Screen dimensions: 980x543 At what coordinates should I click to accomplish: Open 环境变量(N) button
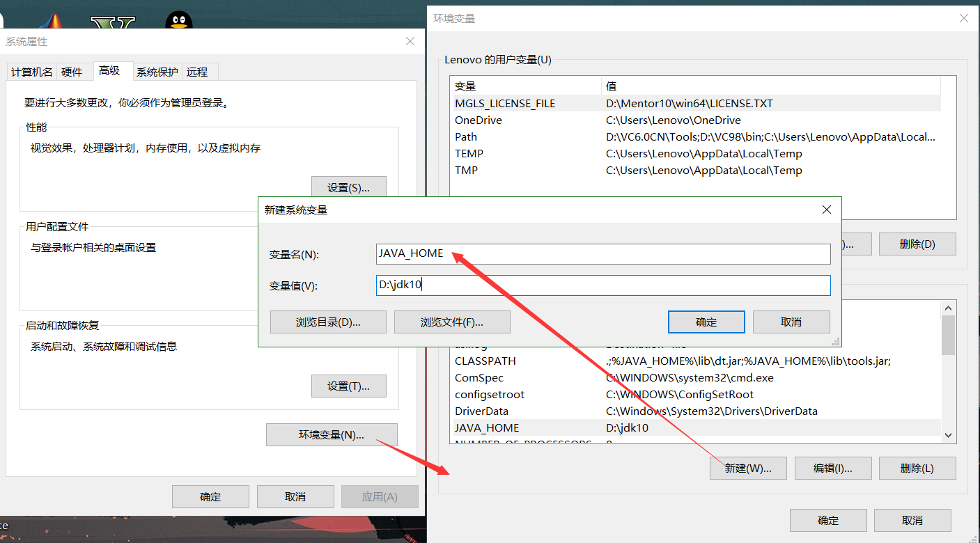click(x=332, y=434)
